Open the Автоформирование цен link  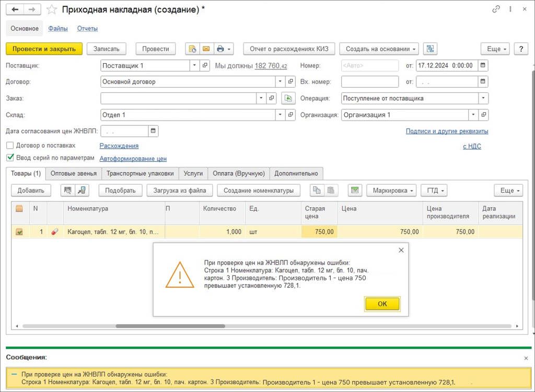point(133,159)
